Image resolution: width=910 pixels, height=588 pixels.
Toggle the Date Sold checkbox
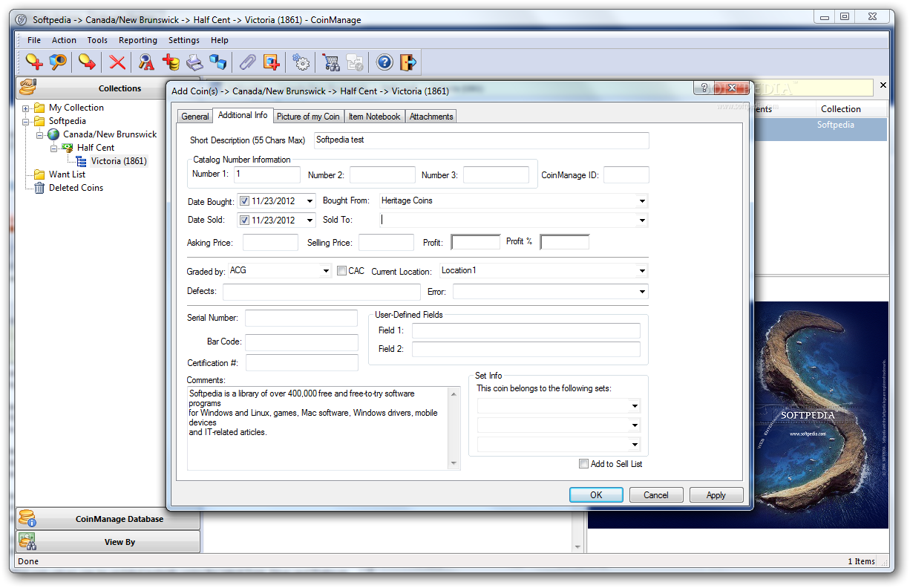[x=244, y=220]
